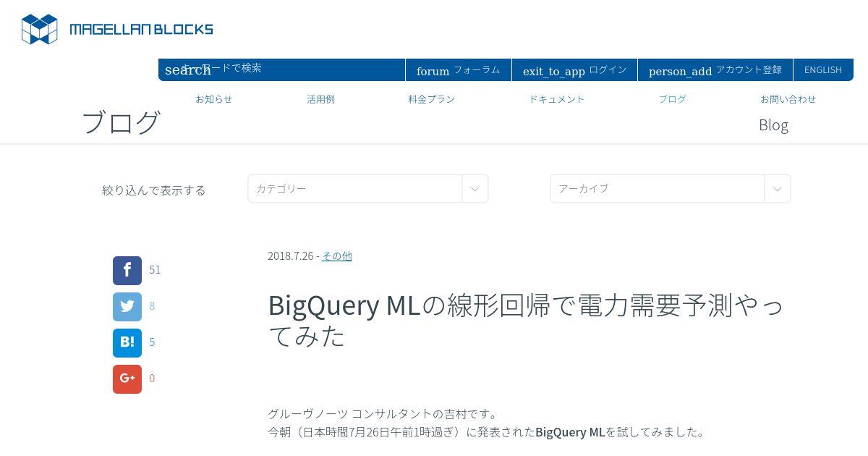The height and width of the screenshot is (456, 868).
Task: Click the Facebook share count 51
Action: (x=155, y=270)
